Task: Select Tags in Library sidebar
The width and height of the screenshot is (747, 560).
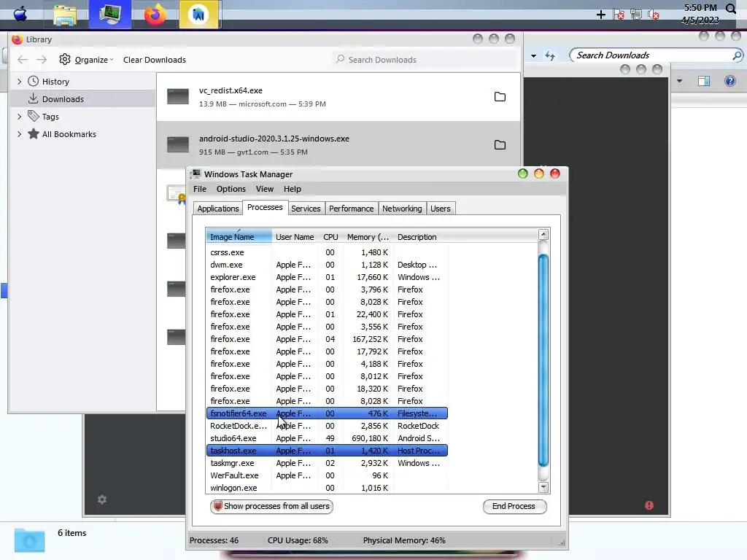Action: tap(50, 117)
